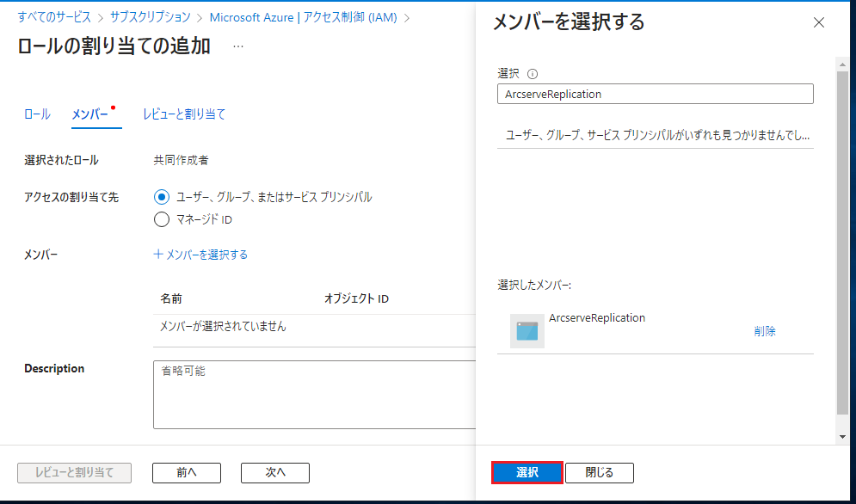Click the info icon next to 選択

533,74
